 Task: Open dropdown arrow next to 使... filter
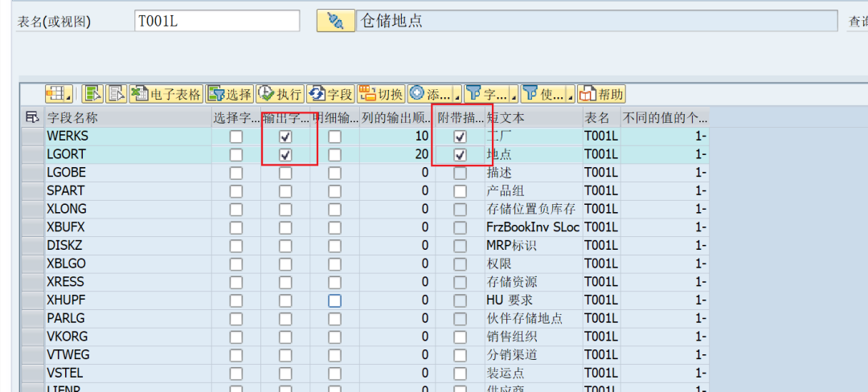(x=571, y=98)
